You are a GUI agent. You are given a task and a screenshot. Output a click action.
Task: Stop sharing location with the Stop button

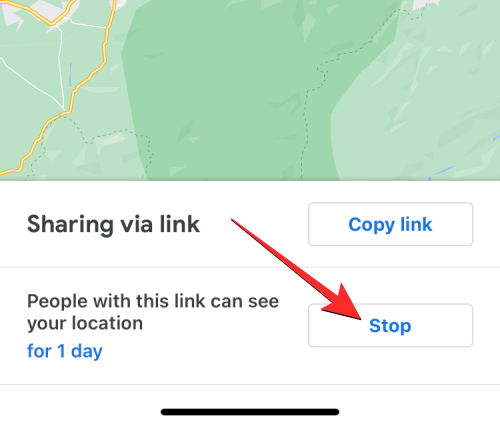point(390,325)
